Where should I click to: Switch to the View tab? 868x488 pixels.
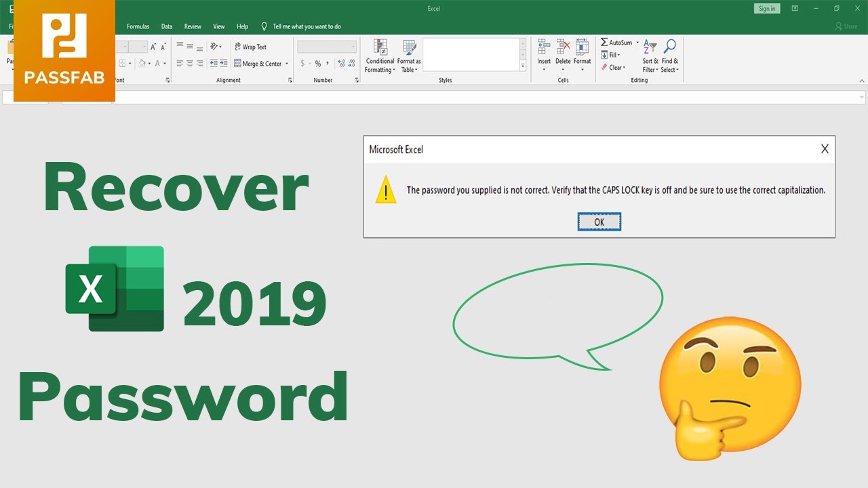[219, 26]
